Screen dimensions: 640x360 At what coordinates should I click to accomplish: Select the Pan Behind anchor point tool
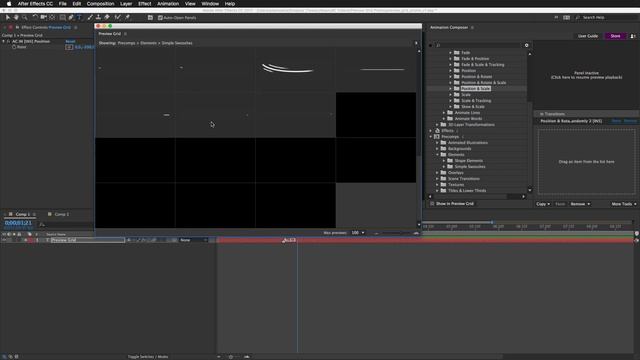(52, 18)
